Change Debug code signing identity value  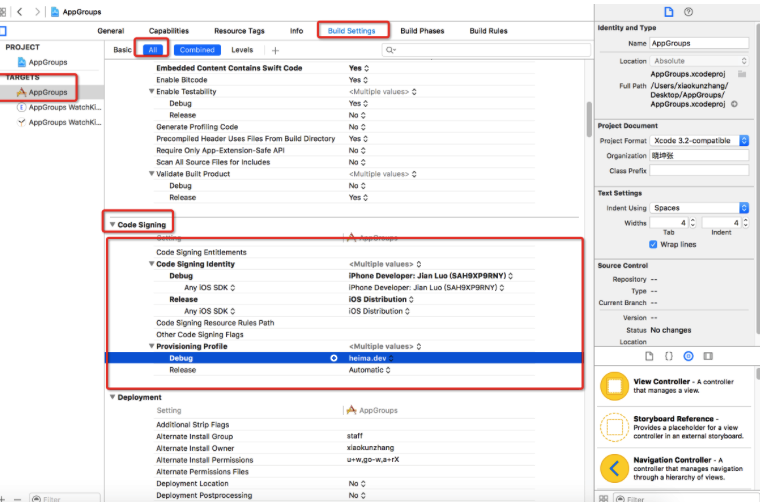click(x=431, y=276)
